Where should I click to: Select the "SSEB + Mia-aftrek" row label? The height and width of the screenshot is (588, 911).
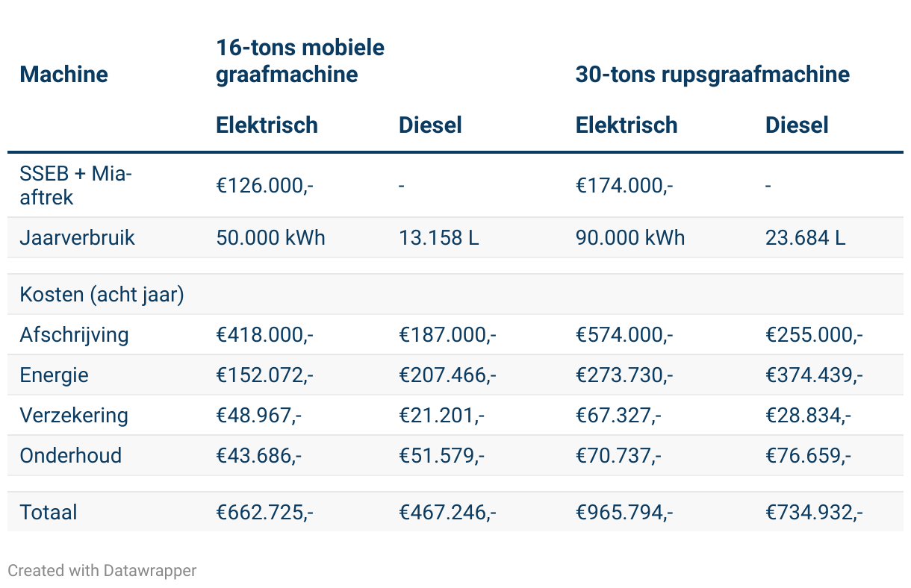pyautogui.click(x=75, y=185)
